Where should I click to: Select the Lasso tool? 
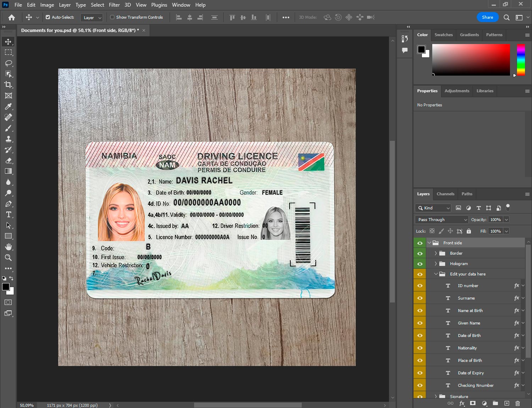coord(9,63)
